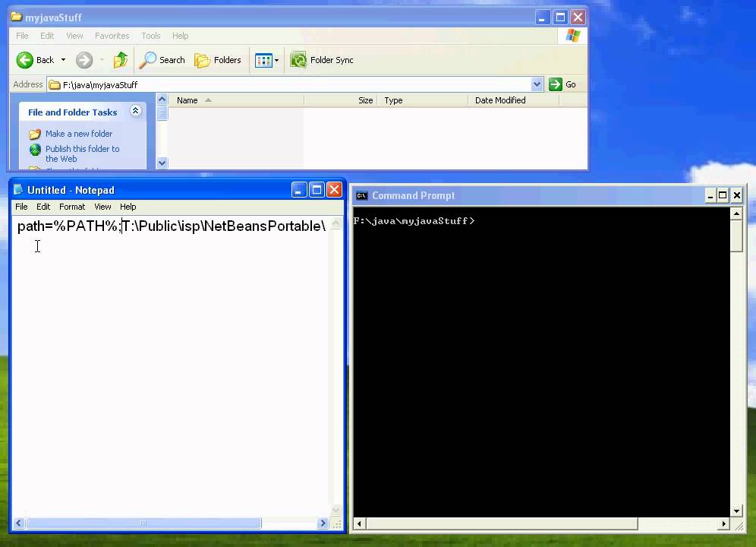This screenshot has height=547, width=756.
Task: Open Notepad Format menu
Action: (72, 207)
